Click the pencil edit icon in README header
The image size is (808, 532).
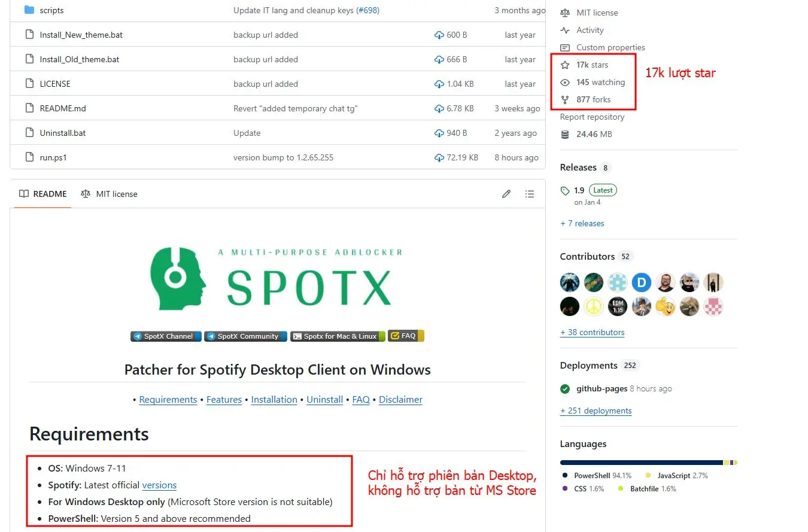pyautogui.click(x=506, y=194)
